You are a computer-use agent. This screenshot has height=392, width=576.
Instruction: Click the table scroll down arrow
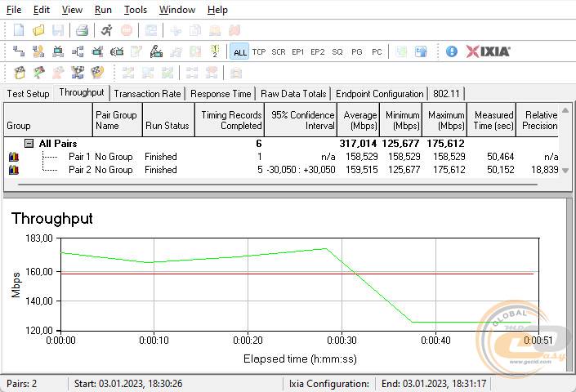[565, 171]
